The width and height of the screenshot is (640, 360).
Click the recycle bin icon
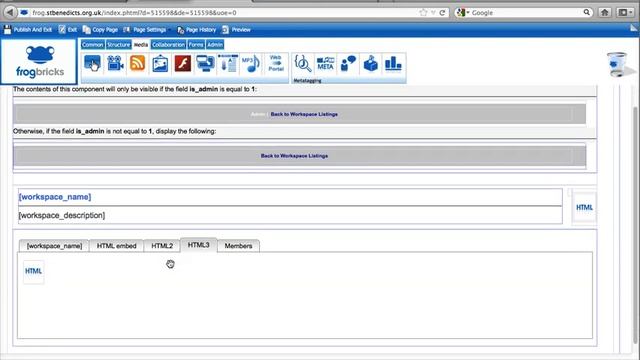pyautogui.click(x=617, y=64)
